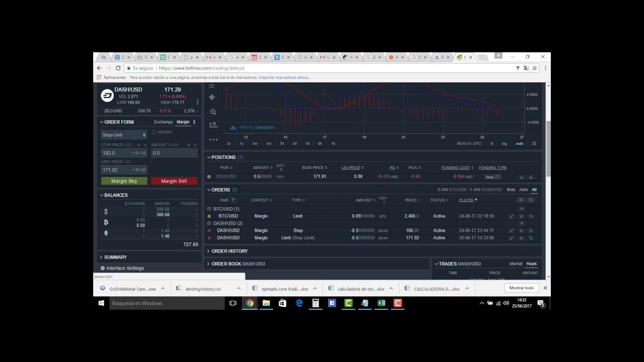Click the Orders header notification feed icon
This screenshot has height=362, width=644.
click(x=531, y=200)
